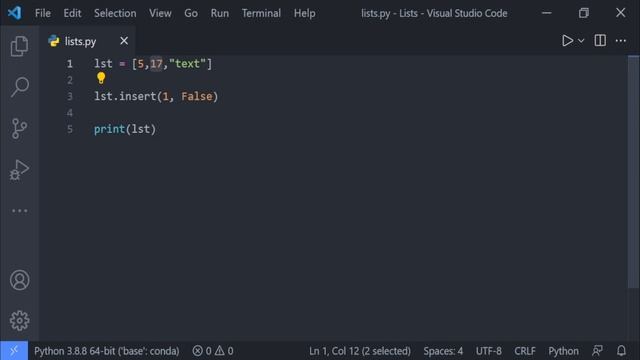Open the Edit menu
Viewport: 640px width, 360px height.
(x=72, y=13)
